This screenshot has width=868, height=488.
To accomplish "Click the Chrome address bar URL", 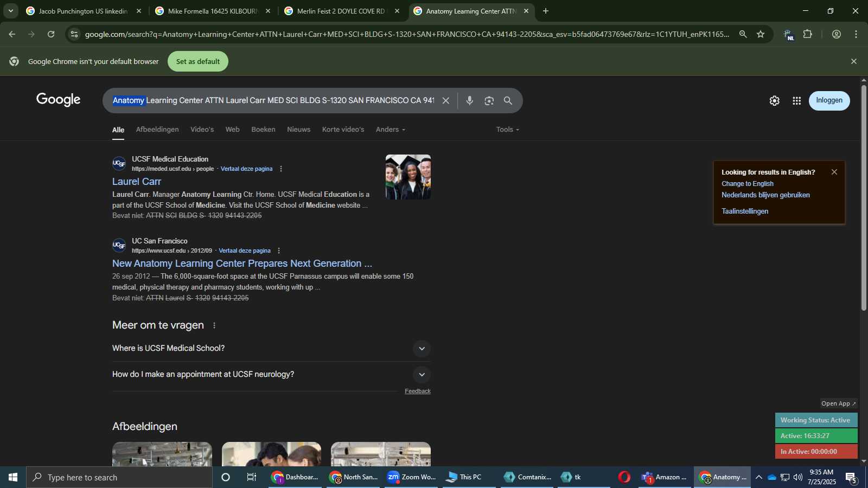I will tap(407, 34).
